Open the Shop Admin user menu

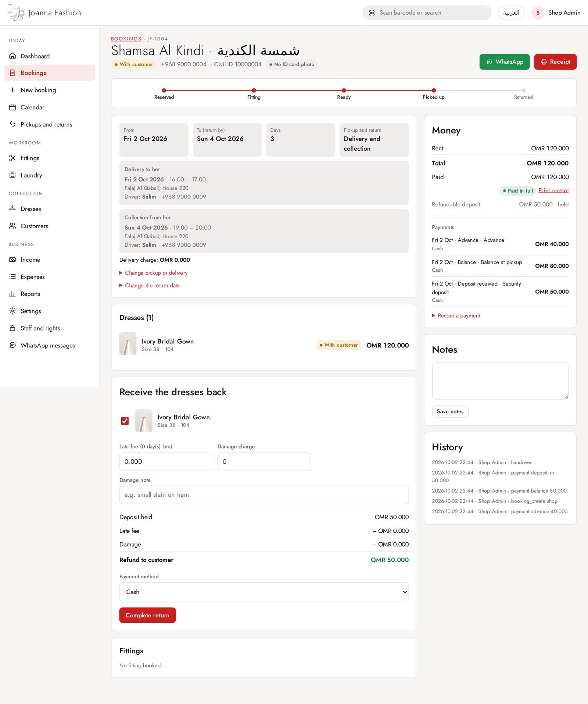[x=556, y=13]
